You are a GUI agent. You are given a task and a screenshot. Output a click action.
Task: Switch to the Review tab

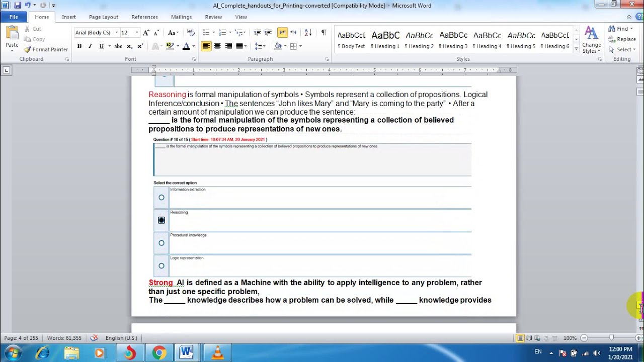click(213, 17)
